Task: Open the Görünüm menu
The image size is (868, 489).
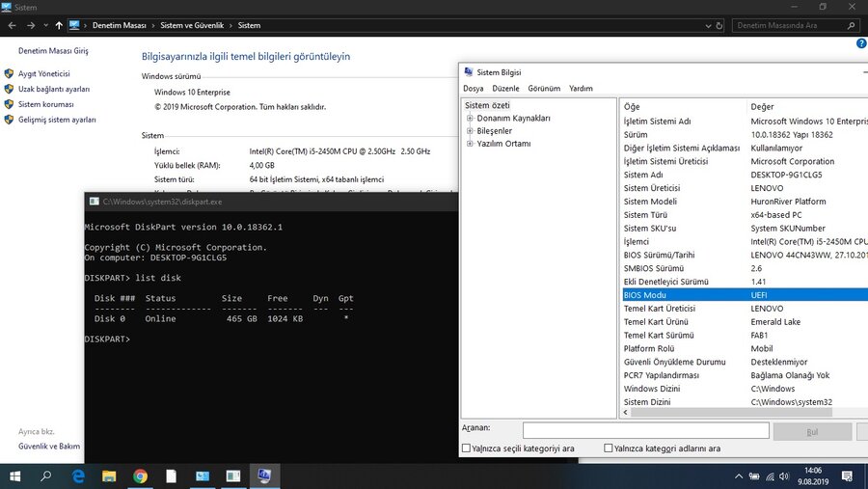Action: (544, 89)
